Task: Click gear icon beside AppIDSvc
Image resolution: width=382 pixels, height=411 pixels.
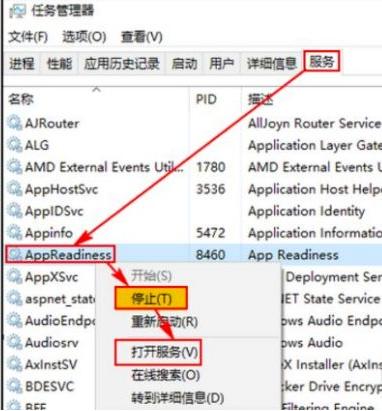Action: coord(15,211)
